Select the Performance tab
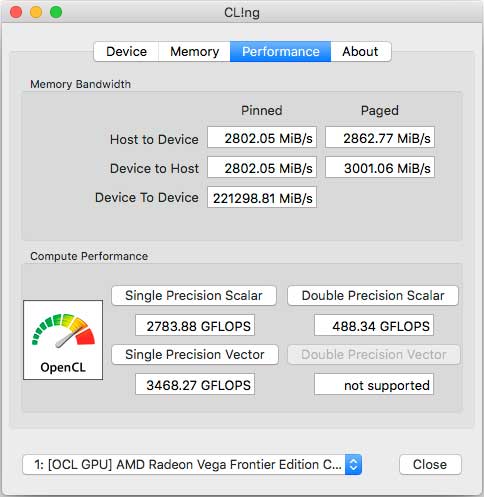484x497 pixels. point(280,52)
